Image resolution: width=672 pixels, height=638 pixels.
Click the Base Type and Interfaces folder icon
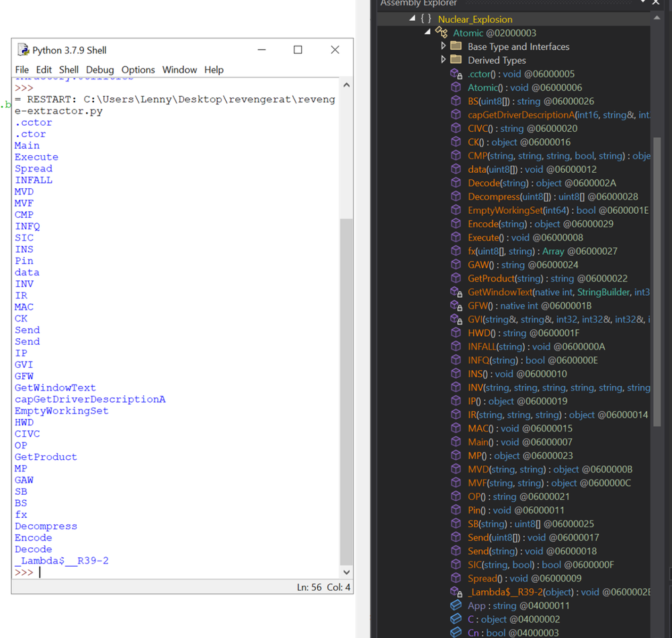click(x=454, y=46)
